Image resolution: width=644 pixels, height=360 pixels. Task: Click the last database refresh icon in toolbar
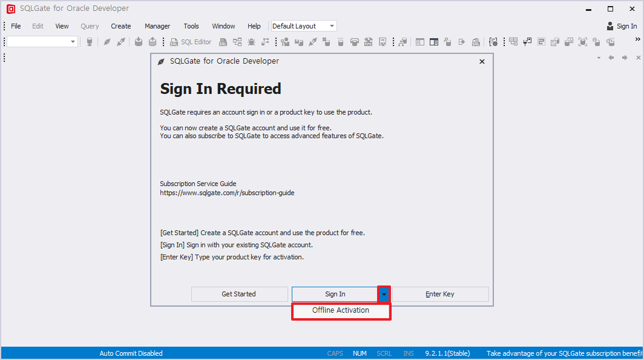click(x=611, y=42)
